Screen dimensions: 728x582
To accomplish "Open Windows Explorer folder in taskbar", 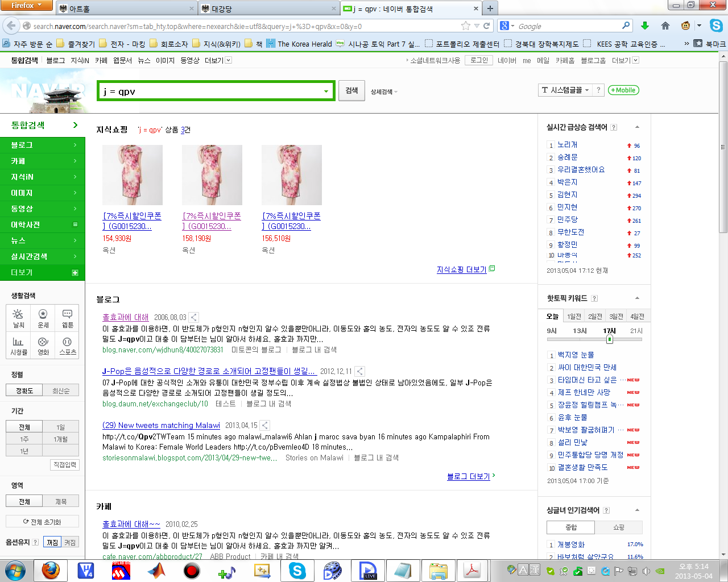I will (x=439, y=571).
